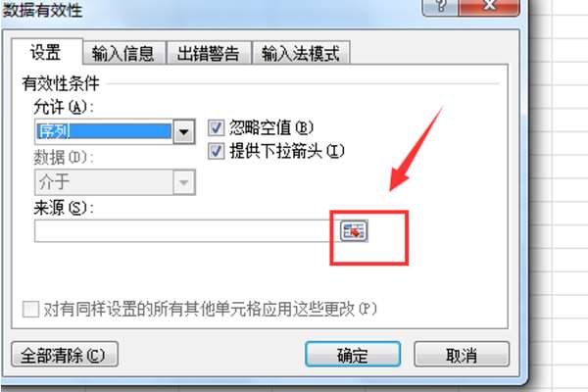The image size is (588, 392).
Task: Select the 设置 tab
Action: coord(46,52)
